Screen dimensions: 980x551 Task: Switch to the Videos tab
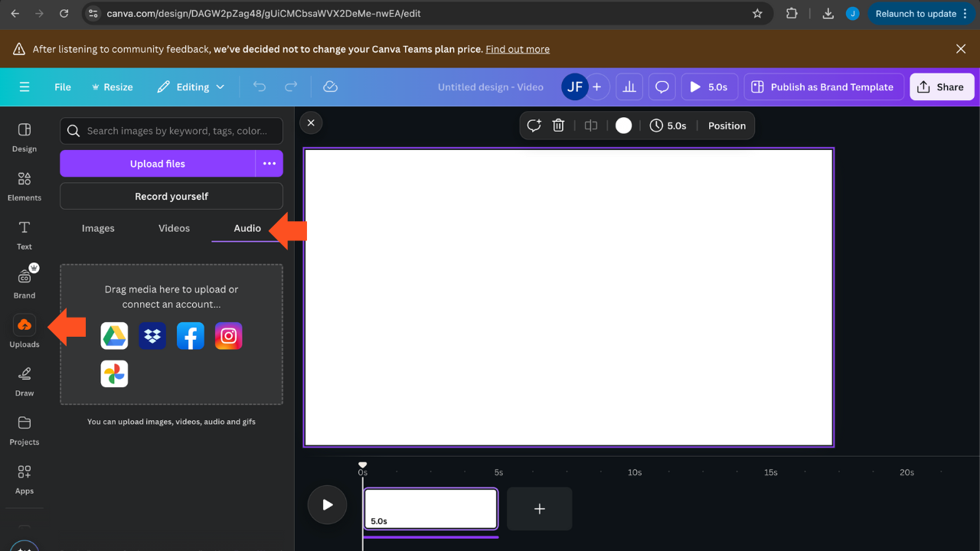[174, 228]
